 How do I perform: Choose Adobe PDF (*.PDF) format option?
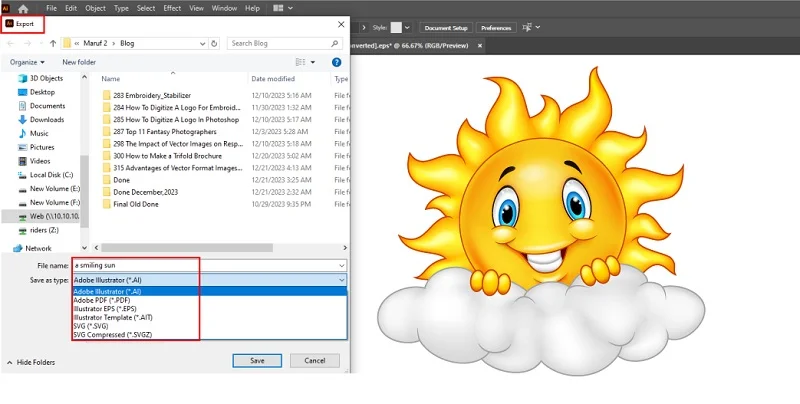pos(210,300)
